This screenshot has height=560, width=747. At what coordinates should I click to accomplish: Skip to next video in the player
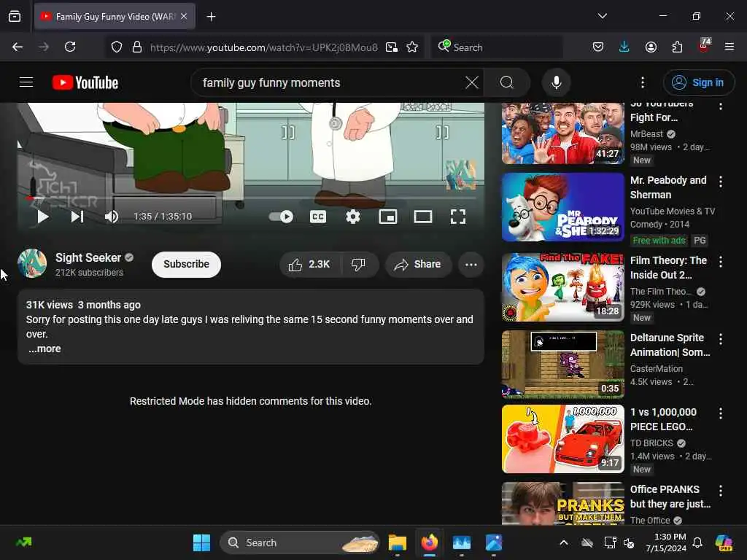click(x=77, y=217)
